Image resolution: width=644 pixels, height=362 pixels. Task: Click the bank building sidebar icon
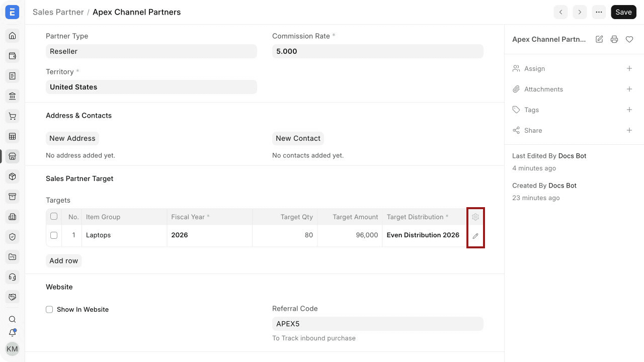[x=13, y=96]
